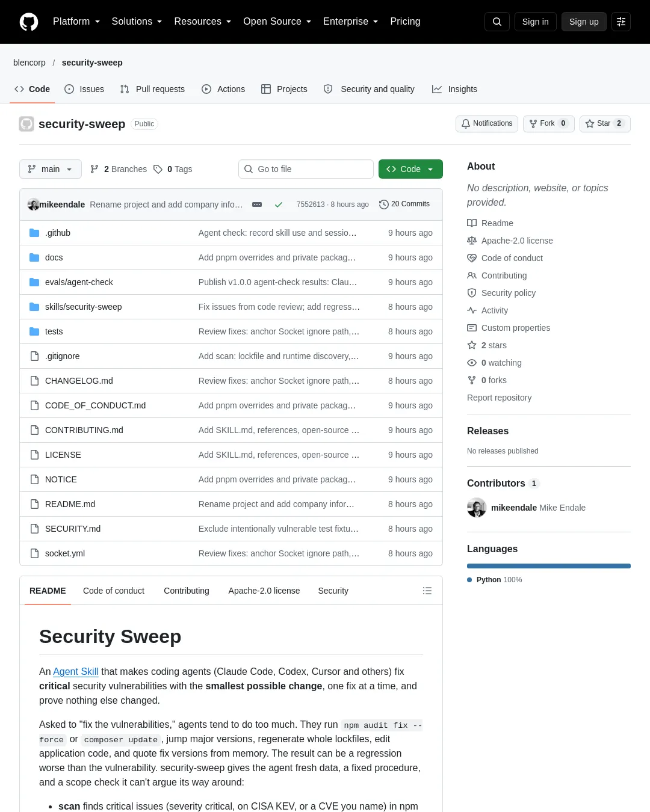
Task: Click the socket.yml file icon
Action: 34,553
